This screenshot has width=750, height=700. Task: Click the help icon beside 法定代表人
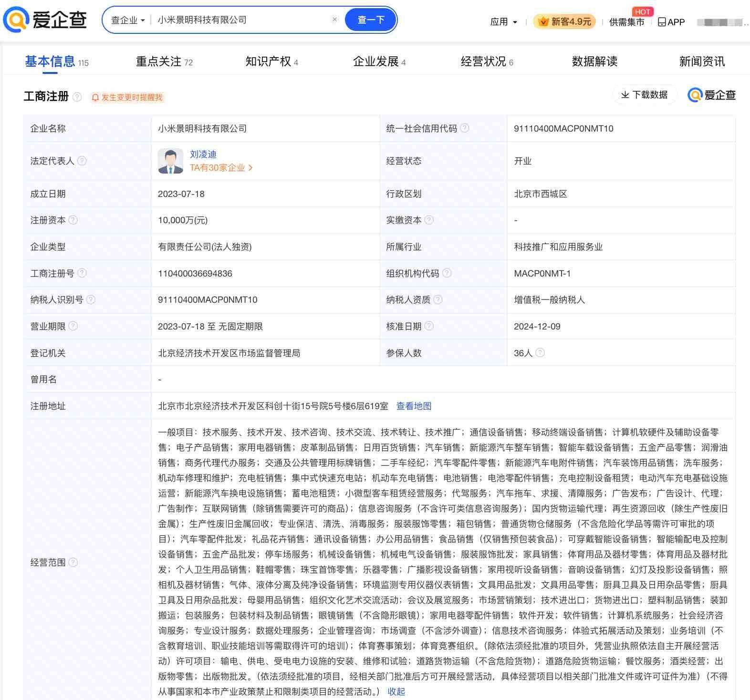[x=82, y=161]
